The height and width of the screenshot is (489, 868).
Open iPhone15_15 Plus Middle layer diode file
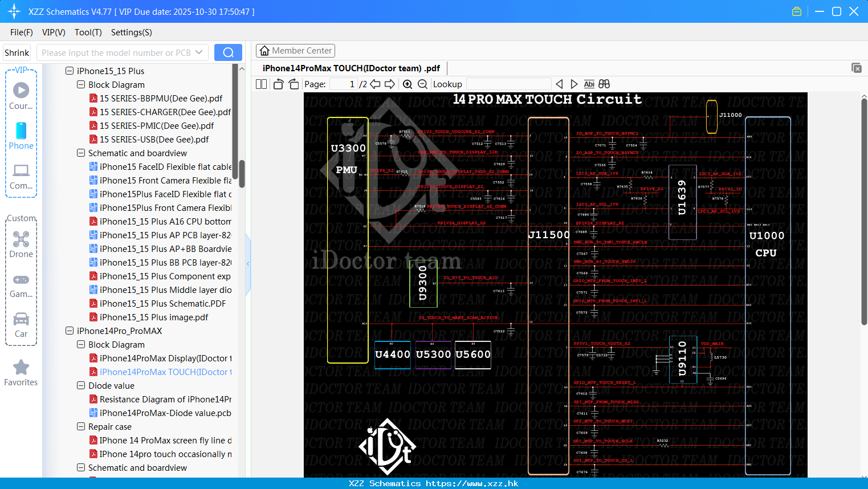160,290
